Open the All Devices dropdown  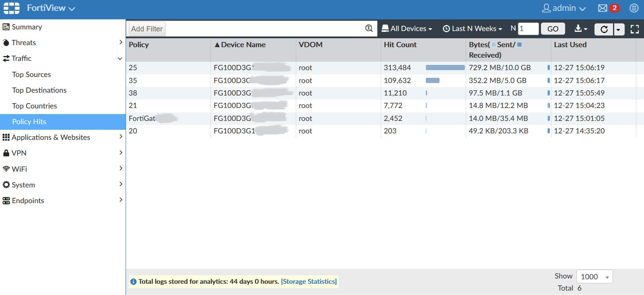click(407, 29)
